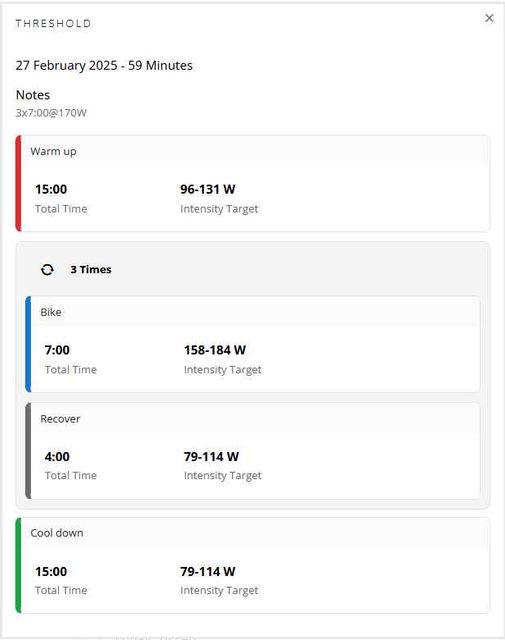This screenshot has width=505, height=640.
Task: Click the 96-131 W warm up intensity
Action: click(207, 189)
